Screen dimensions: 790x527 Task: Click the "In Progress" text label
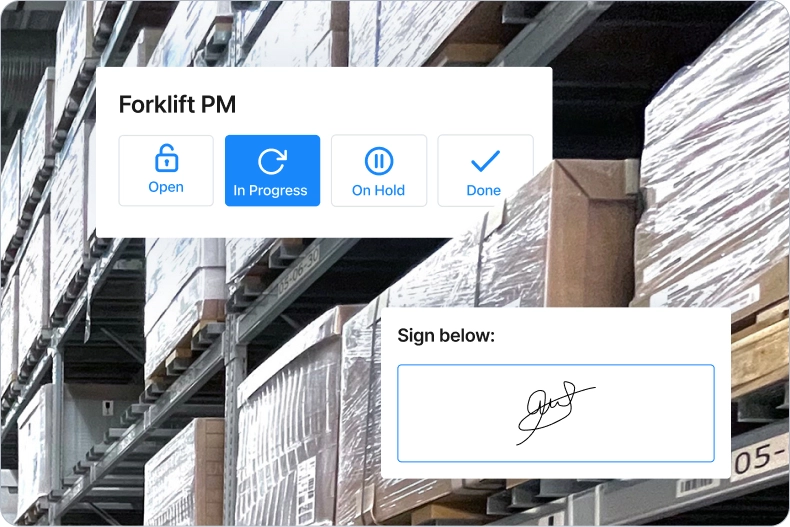point(271,190)
